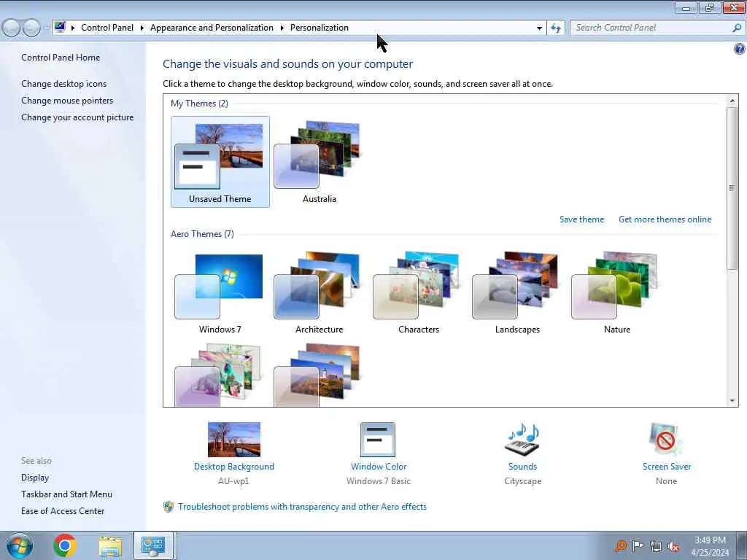Click the theme list scrollbar thumb

tap(732, 189)
